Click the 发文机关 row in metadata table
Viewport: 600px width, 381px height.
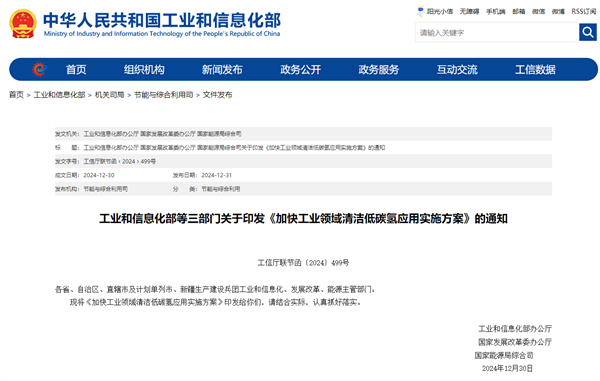point(303,134)
